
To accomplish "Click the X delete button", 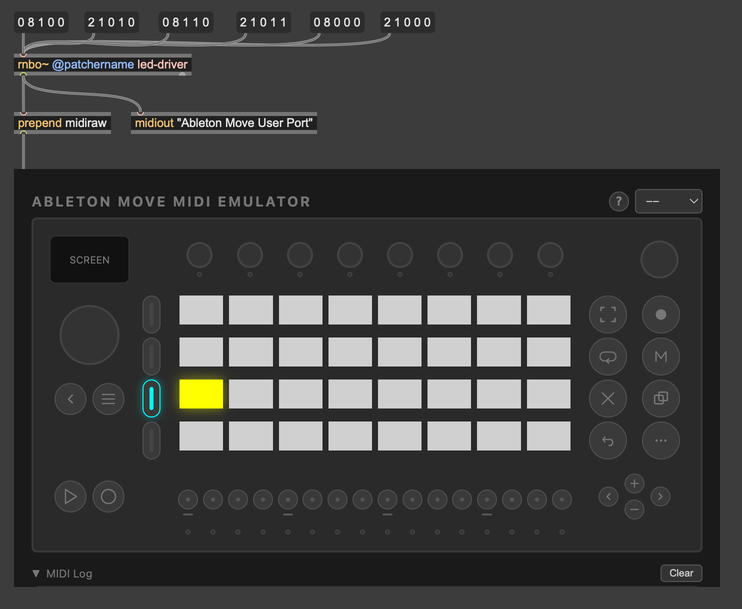I will 607,399.
